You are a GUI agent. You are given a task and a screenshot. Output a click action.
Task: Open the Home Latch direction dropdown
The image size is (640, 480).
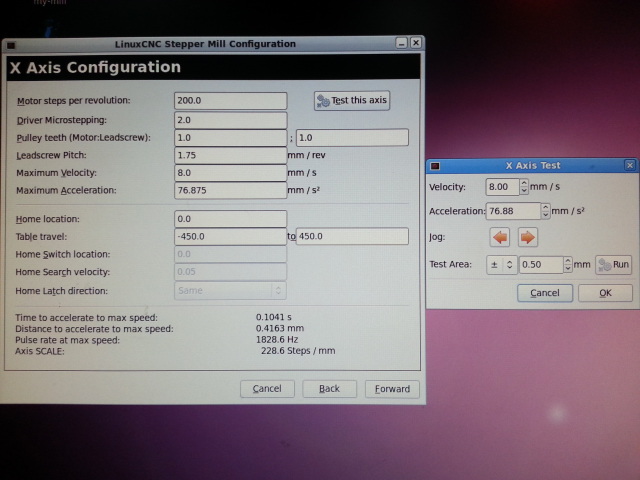point(230,290)
